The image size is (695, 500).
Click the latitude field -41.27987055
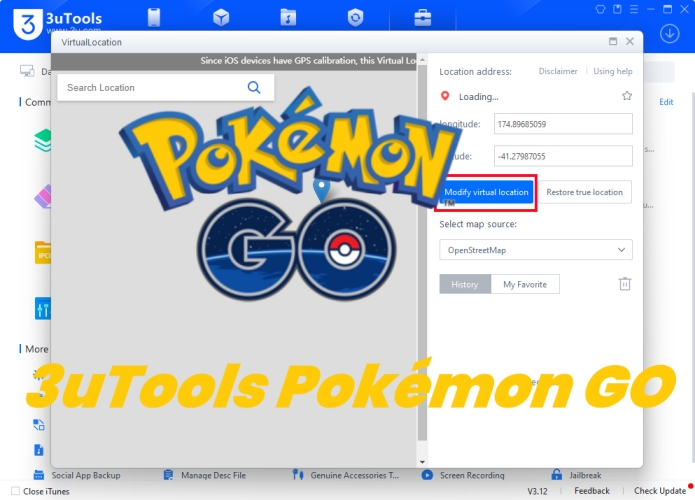click(563, 156)
